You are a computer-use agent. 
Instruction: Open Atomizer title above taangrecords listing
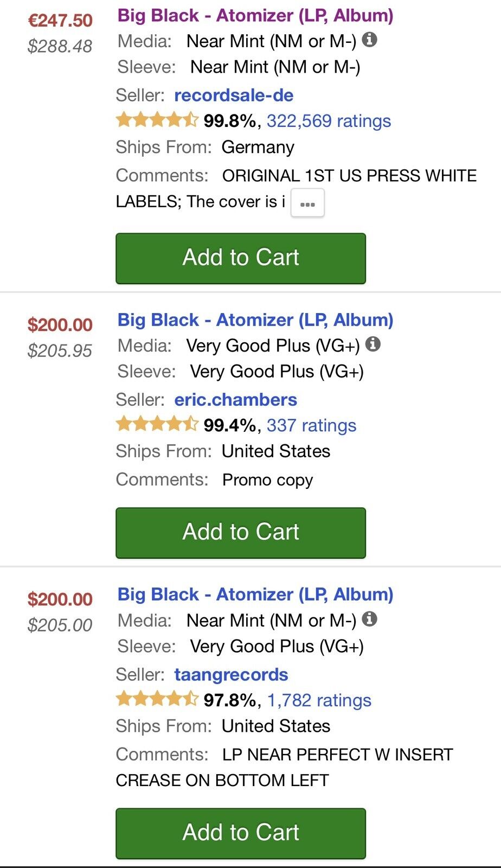[x=255, y=595]
